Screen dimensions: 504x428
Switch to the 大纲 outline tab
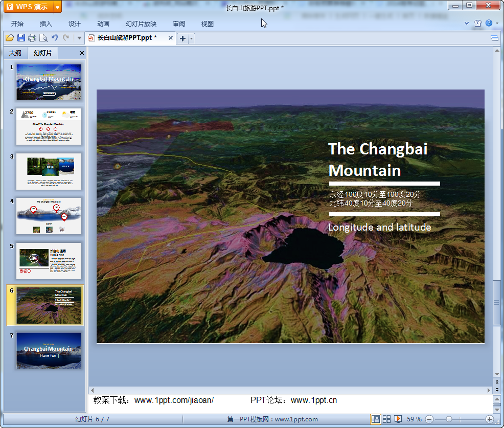pyautogui.click(x=15, y=53)
